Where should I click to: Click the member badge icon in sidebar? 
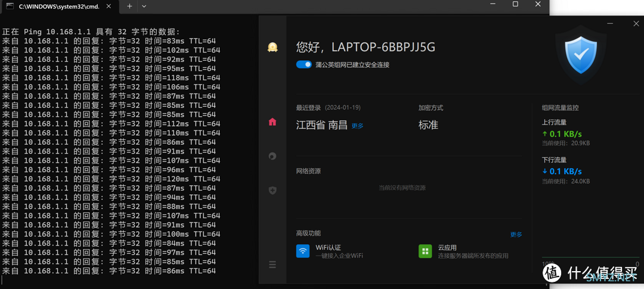point(273,48)
